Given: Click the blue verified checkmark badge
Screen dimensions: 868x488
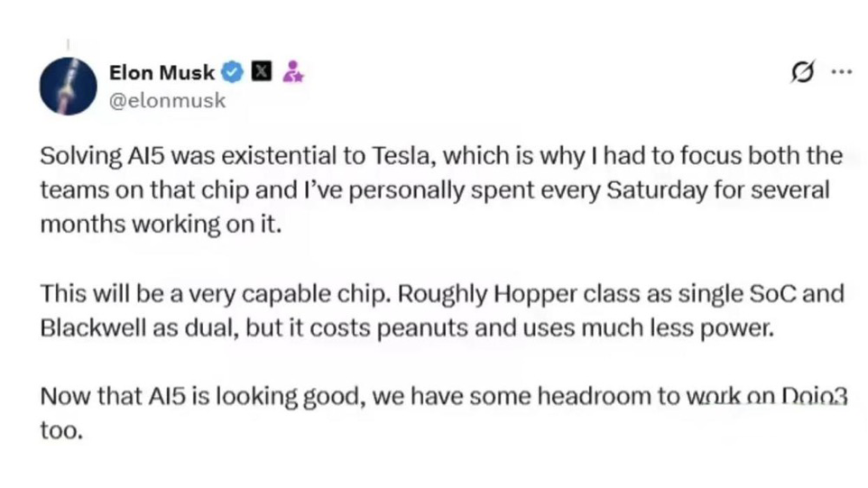Looking at the screenshot, I should point(233,73).
